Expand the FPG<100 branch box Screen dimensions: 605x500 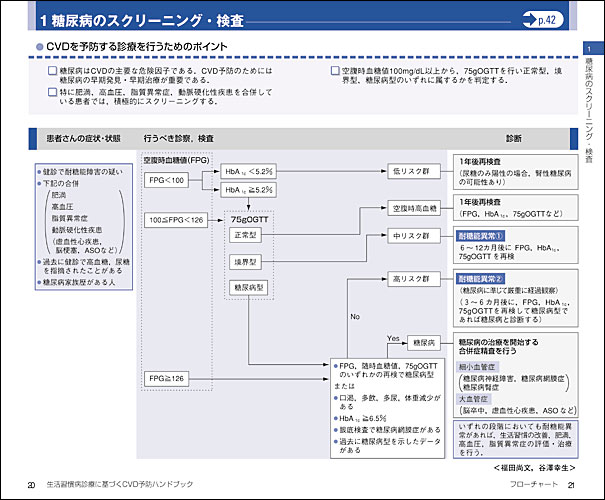click(166, 179)
